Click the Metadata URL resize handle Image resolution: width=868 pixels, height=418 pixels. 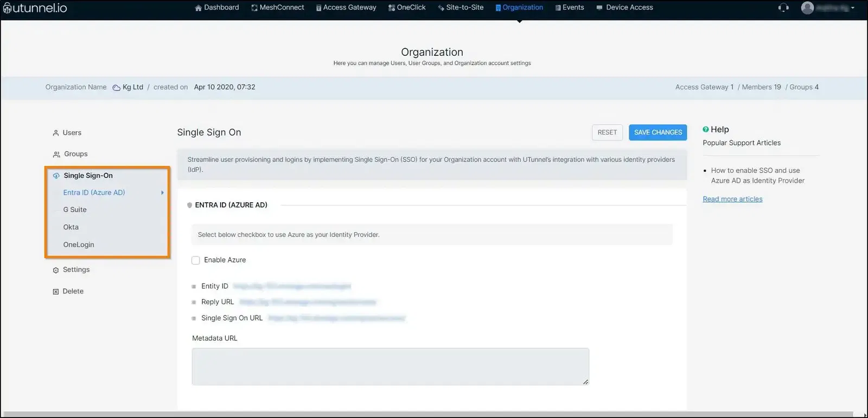point(585,382)
